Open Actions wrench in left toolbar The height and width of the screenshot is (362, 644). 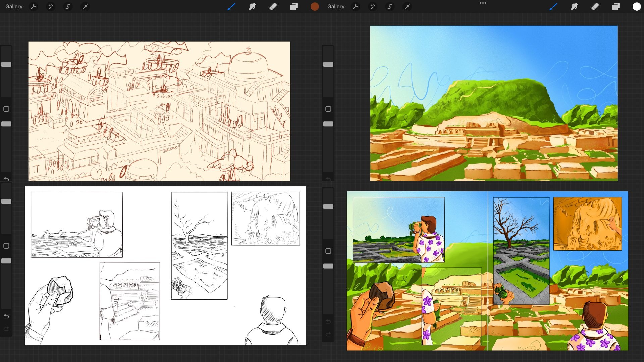(x=33, y=7)
